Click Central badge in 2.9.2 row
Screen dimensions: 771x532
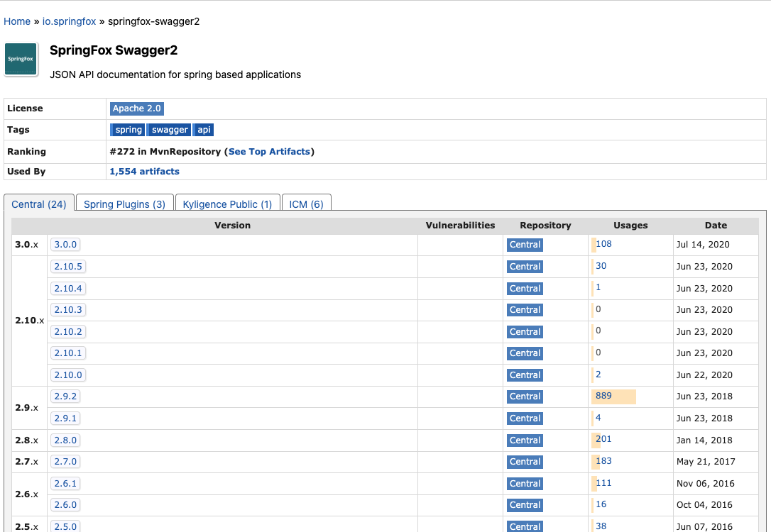(x=525, y=397)
